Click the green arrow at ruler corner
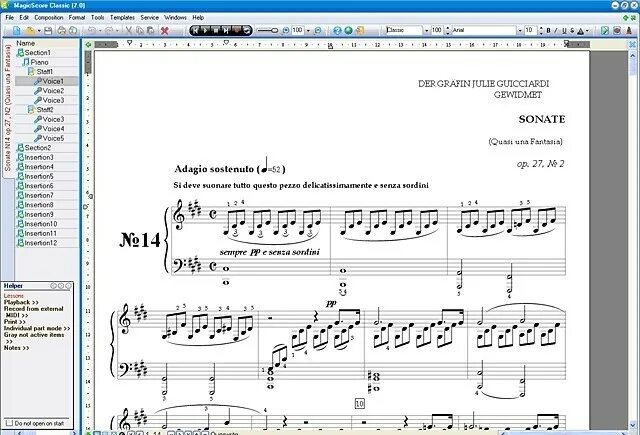This screenshot has width=640, height=435. click(x=88, y=44)
